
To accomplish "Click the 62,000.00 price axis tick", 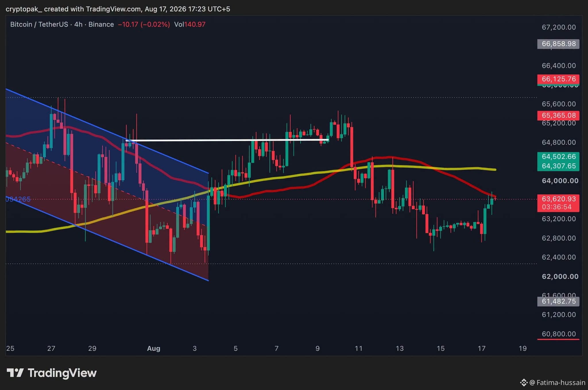I will 560,276.
